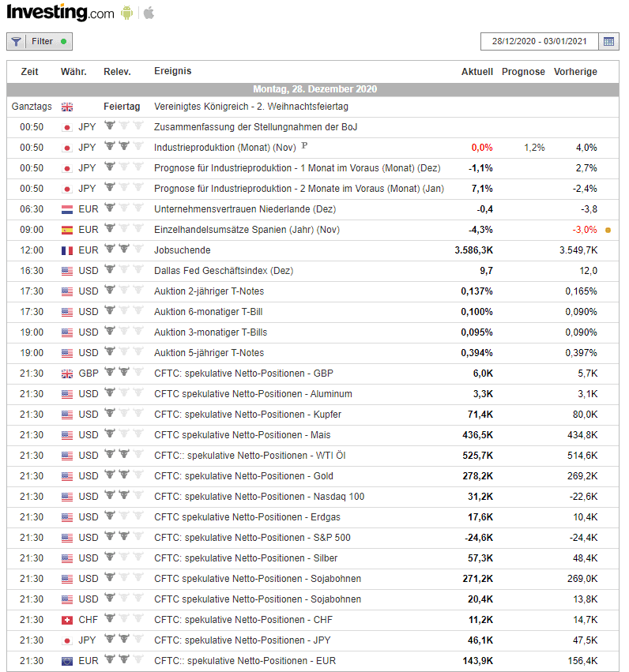Open Vereinigtes Königreich - 2. Weihnachtsfeiertag event
The image size is (629, 672).
click(x=251, y=107)
